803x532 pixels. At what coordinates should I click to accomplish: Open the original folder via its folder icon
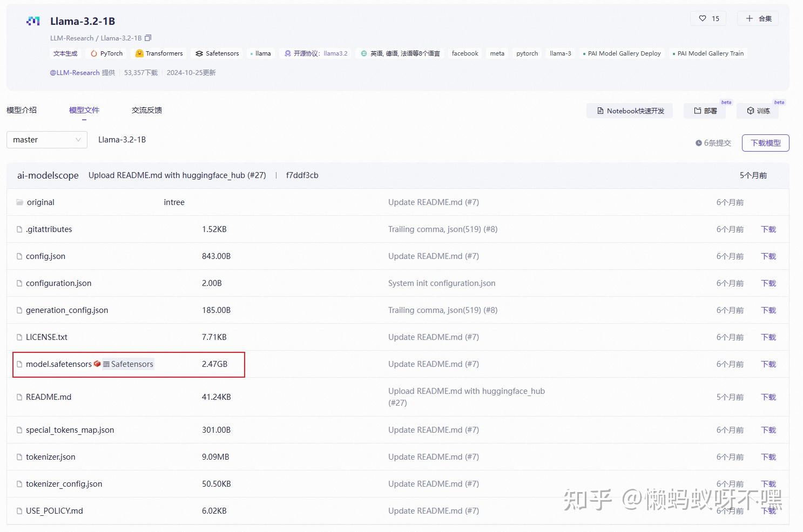(20, 202)
